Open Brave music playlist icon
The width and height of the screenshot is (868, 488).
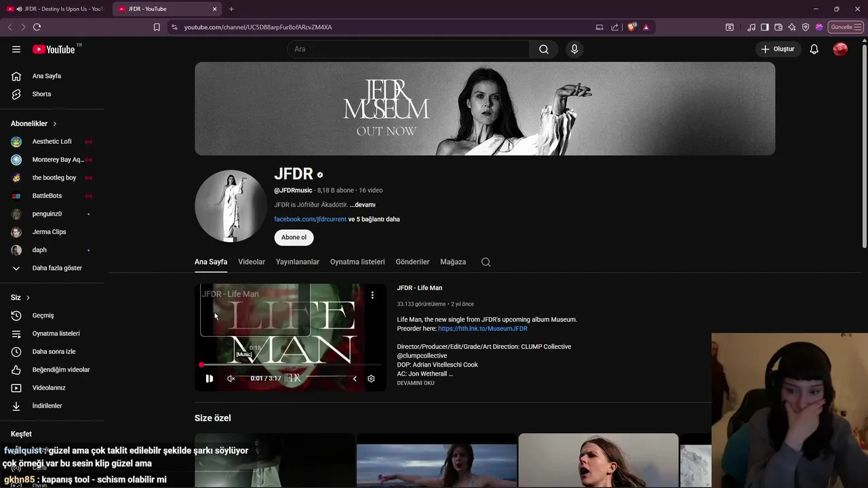coord(751,27)
